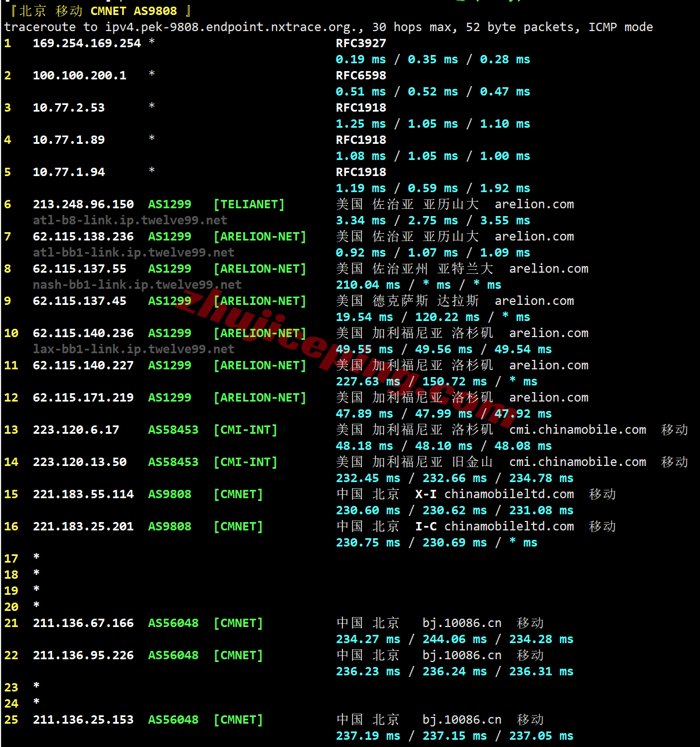Screen dimensions: 700x747
Task: Click bj.10086.cn at hop 21
Action: click(462, 623)
